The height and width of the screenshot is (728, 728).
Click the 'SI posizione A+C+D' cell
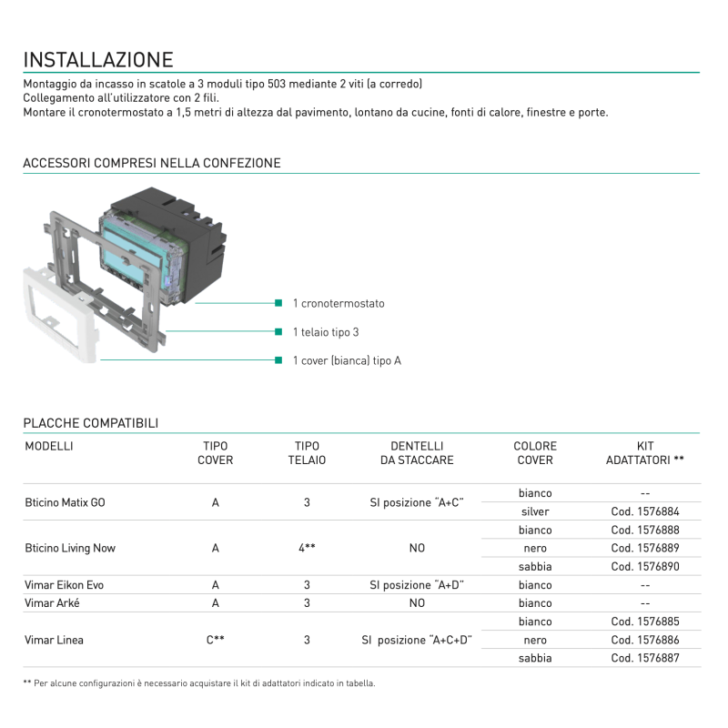pyautogui.click(x=417, y=640)
